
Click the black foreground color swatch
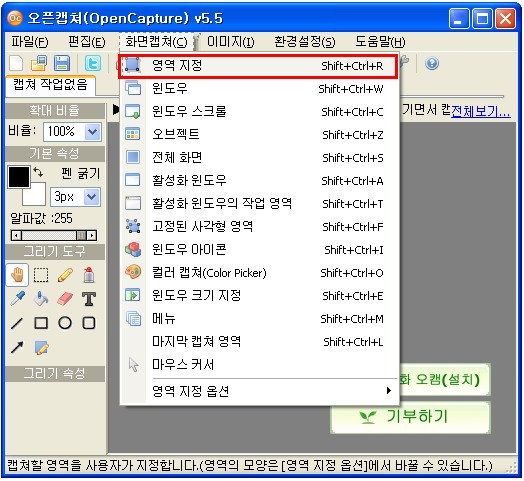pos(19,176)
